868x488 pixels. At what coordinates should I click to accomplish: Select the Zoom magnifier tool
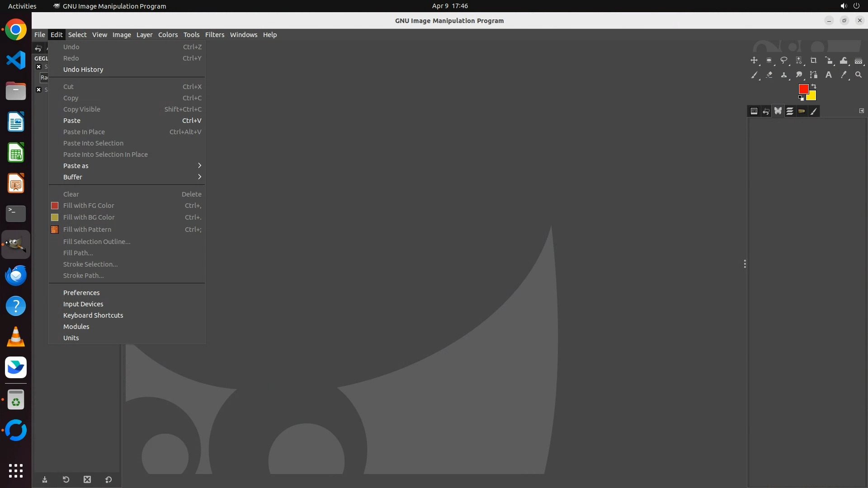point(859,75)
